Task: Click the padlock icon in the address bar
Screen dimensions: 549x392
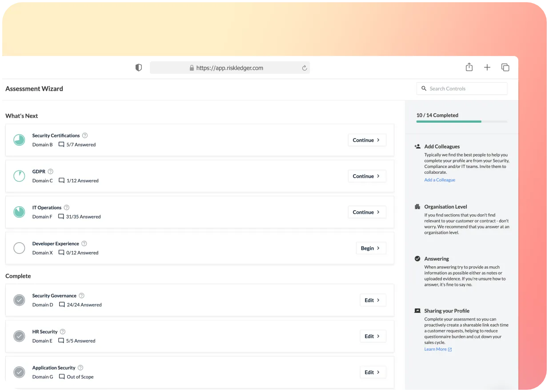Action: [192, 68]
